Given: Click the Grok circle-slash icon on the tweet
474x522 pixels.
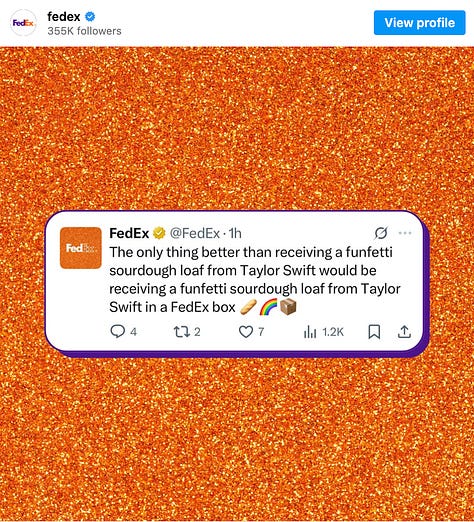Looking at the screenshot, I should [x=381, y=233].
